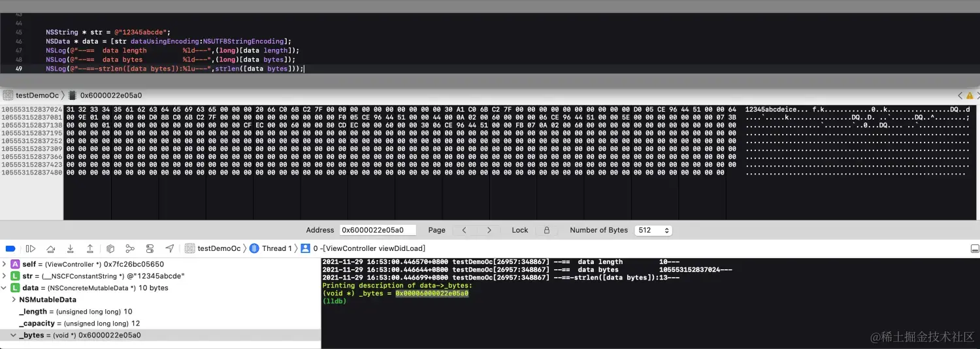Click the strlen NSLog statement on line 49
980x349 pixels.
point(175,69)
